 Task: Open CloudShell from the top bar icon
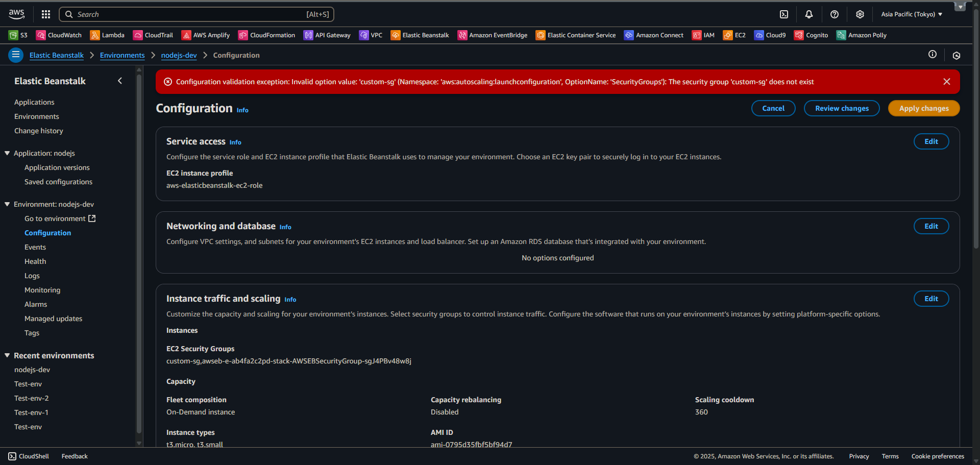pos(784,14)
